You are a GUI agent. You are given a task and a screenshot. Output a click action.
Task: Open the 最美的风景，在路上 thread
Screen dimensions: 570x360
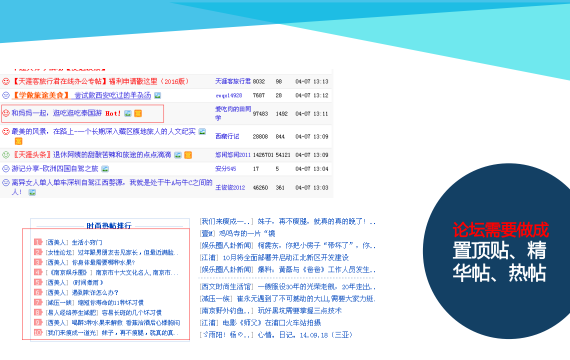pyautogui.click(x=104, y=132)
